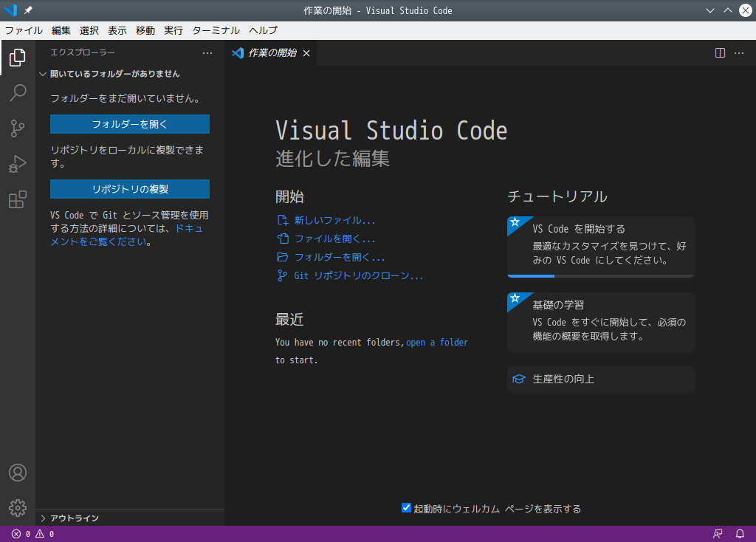Open the Manage gear icon
Image resolution: width=756 pixels, height=542 pixels.
click(18, 508)
